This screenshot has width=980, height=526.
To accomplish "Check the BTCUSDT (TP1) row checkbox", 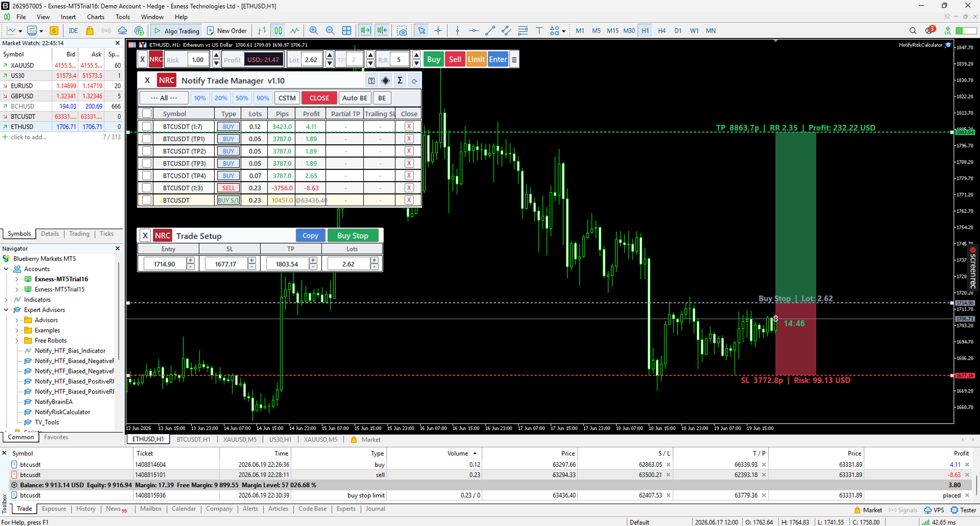I will point(147,139).
